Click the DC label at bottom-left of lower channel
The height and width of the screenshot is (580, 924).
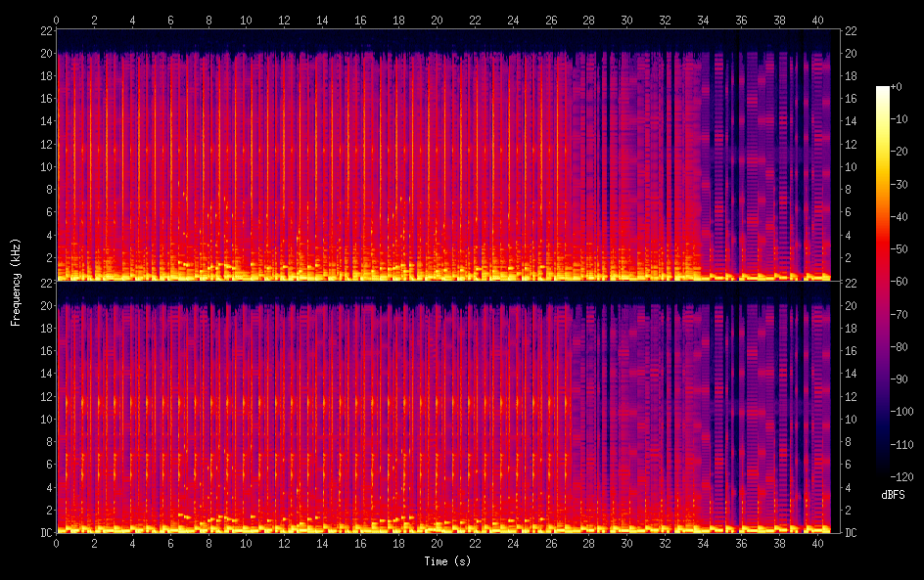(x=43, y=533)
